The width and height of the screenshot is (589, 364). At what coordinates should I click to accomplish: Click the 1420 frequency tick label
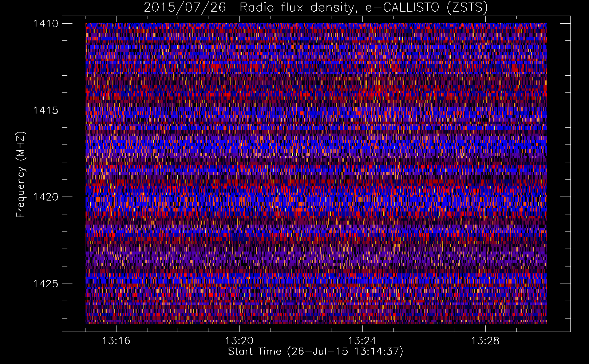tap(46, 197)
